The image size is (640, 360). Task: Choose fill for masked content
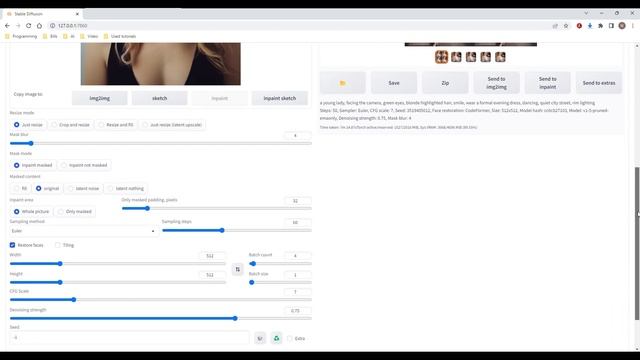20,188
